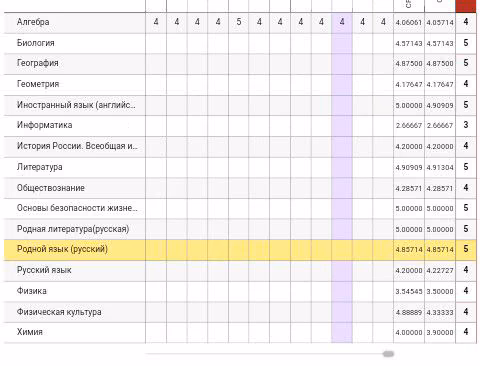
Task: Open the Русский язык subject row
Action: tap(240, 270)
